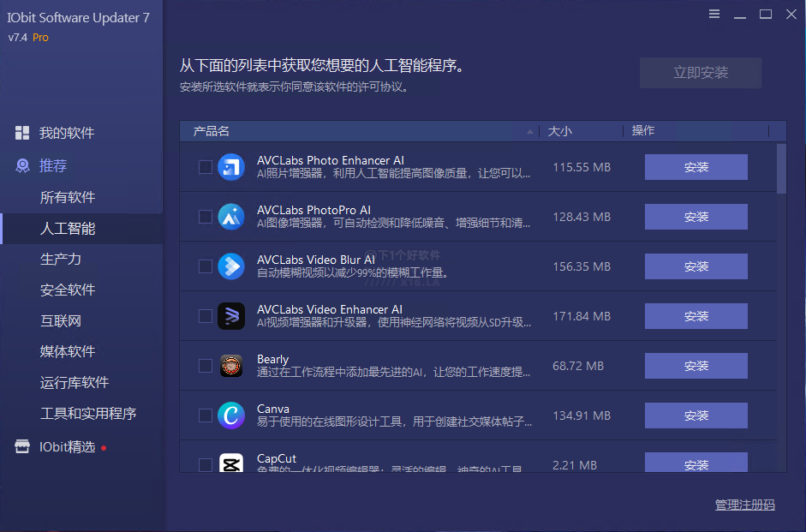Install AVCLabs PhotoPro AI

point(696,217)
